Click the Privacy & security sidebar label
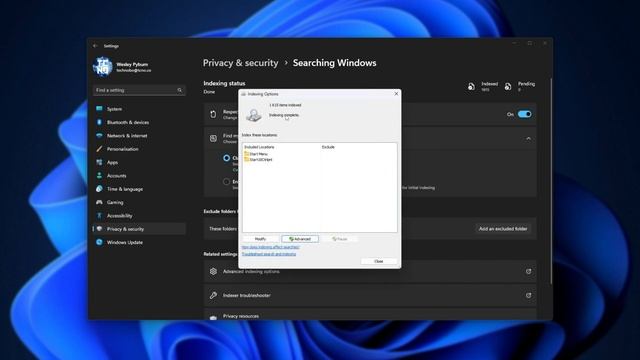 [x=125, y=229]
